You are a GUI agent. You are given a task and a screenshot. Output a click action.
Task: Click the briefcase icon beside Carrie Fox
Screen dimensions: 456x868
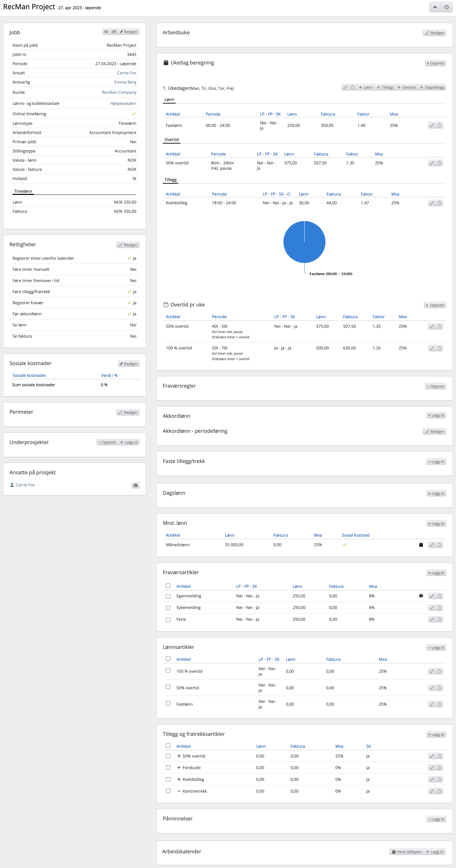click(x=135, y=485)
